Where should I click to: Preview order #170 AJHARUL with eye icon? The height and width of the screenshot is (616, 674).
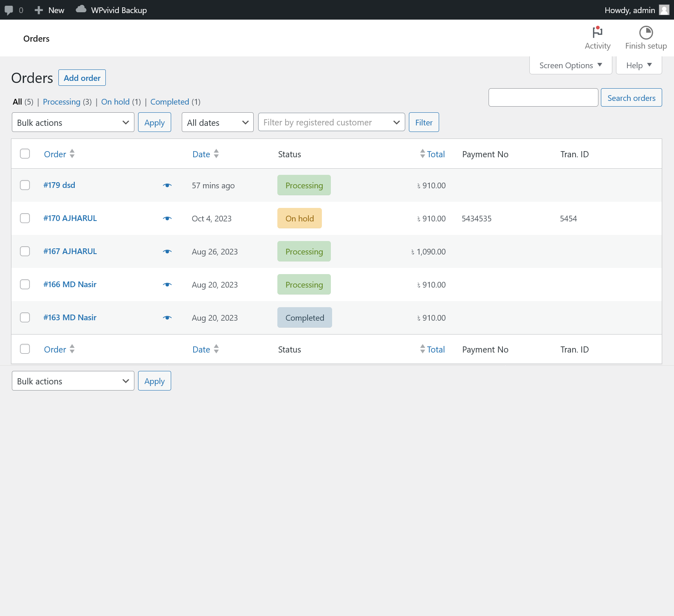(x=167, y=219)
